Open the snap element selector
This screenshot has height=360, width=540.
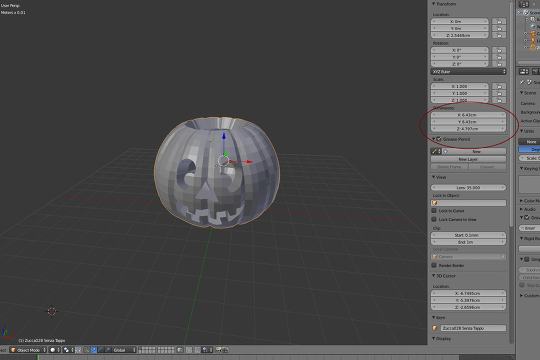[x=208, y=350]
